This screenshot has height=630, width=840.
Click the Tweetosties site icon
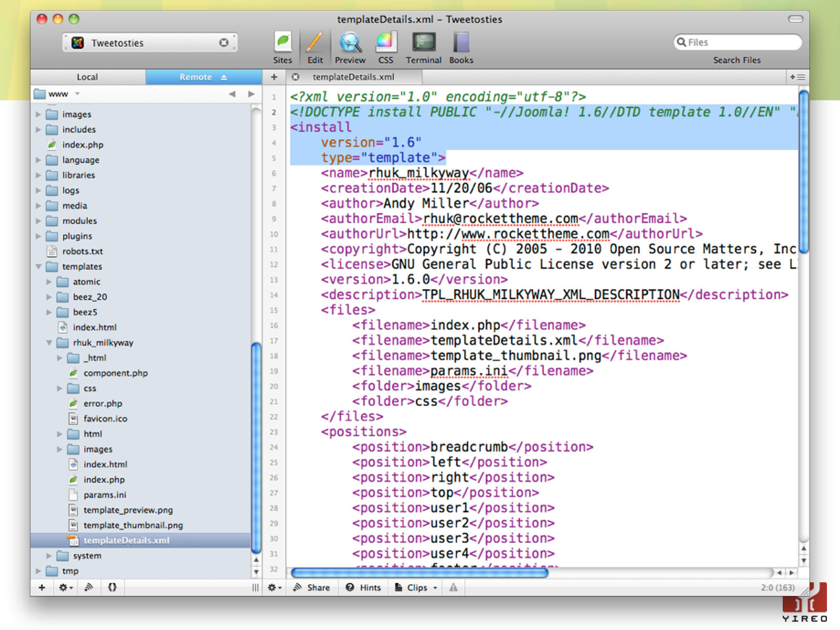click(x=78, y=43)
